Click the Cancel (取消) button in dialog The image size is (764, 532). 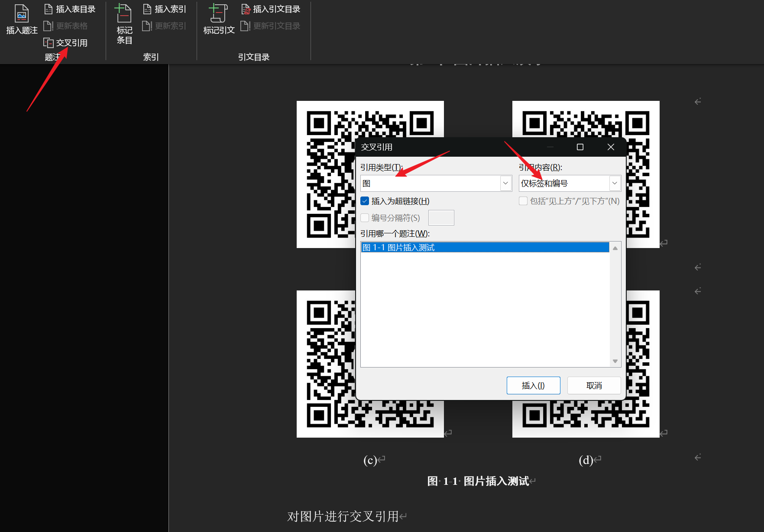594,385
